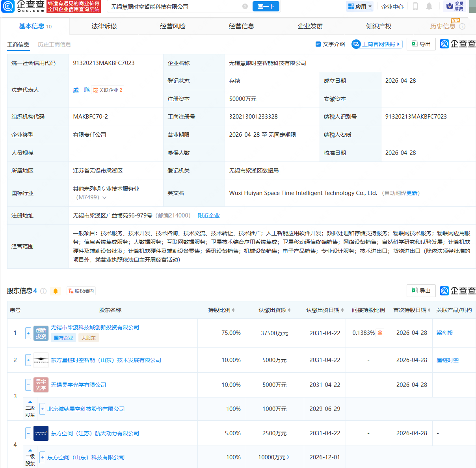Viewport: 476px width, 468px height.
Task: Click registered capital 50000万元 value
Action: (x=243, y=99)
